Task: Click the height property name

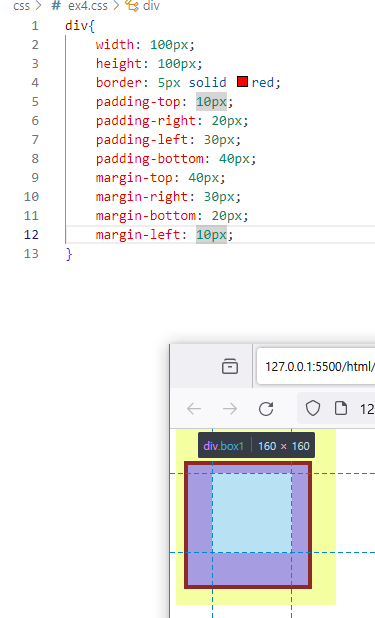Action: [x=119, y=63]
